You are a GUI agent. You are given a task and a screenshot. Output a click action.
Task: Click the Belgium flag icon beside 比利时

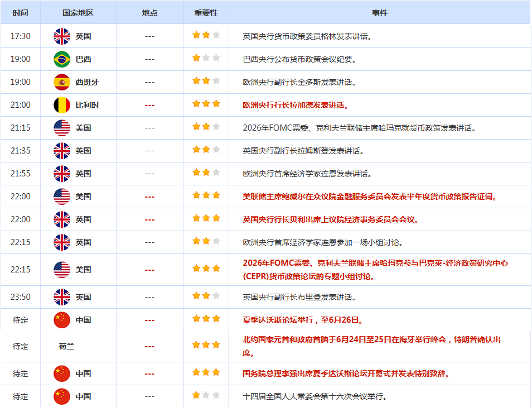62,105
